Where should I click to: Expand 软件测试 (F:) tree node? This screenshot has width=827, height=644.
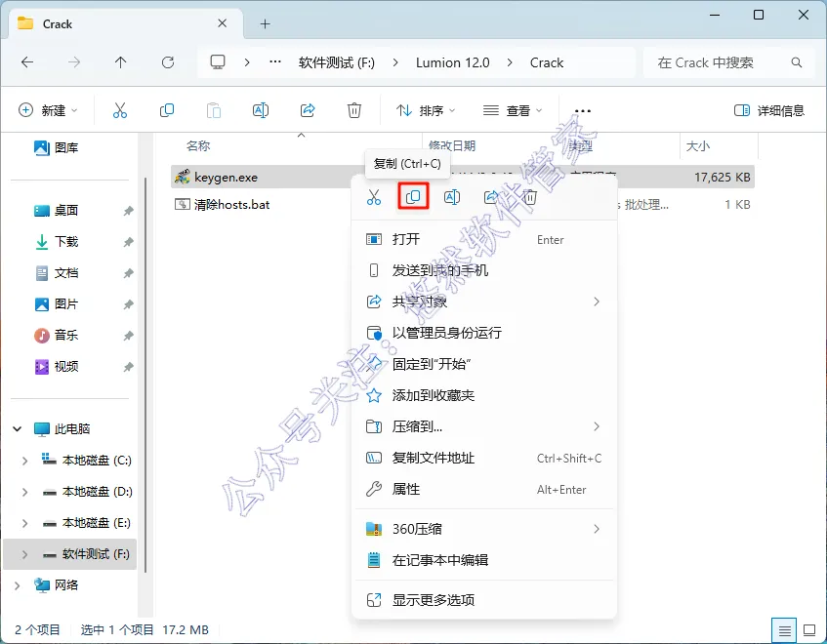tap(24, 554)
